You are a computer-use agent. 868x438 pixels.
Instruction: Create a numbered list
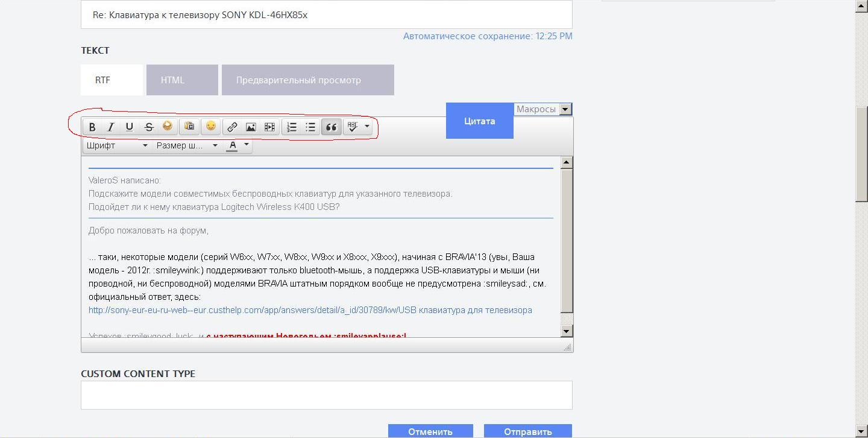[x=292, y=127]
